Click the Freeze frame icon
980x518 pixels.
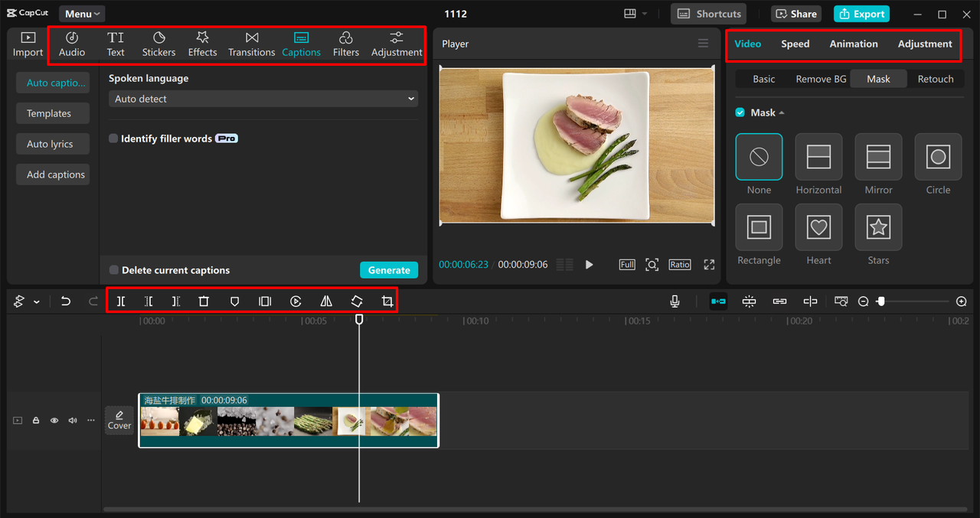point(265,301)
